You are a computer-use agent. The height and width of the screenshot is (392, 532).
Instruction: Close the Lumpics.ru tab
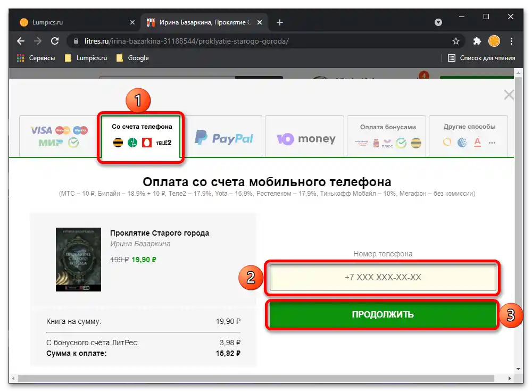132,22
